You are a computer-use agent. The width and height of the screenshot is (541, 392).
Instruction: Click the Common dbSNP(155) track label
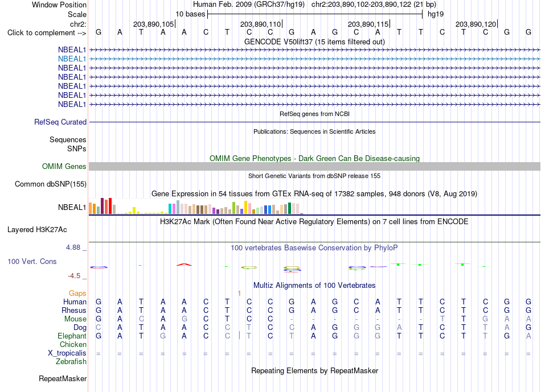pyautogui.click(x=50, y=184)
